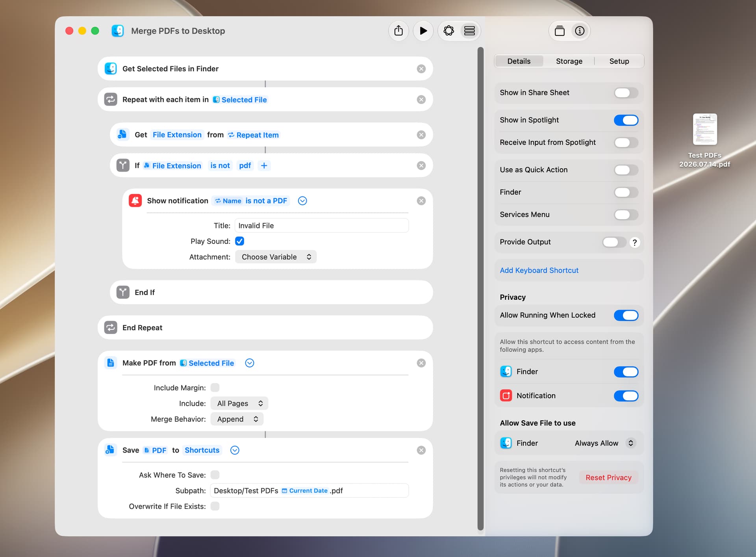The image size is (756, 557).
Task: Change the 'is not' condition selector
Action: point(220,166)
